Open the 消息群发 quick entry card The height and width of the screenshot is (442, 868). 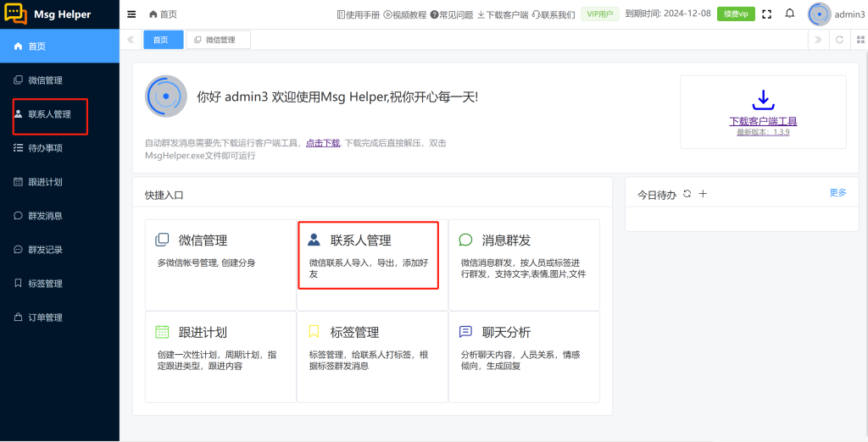524,265
